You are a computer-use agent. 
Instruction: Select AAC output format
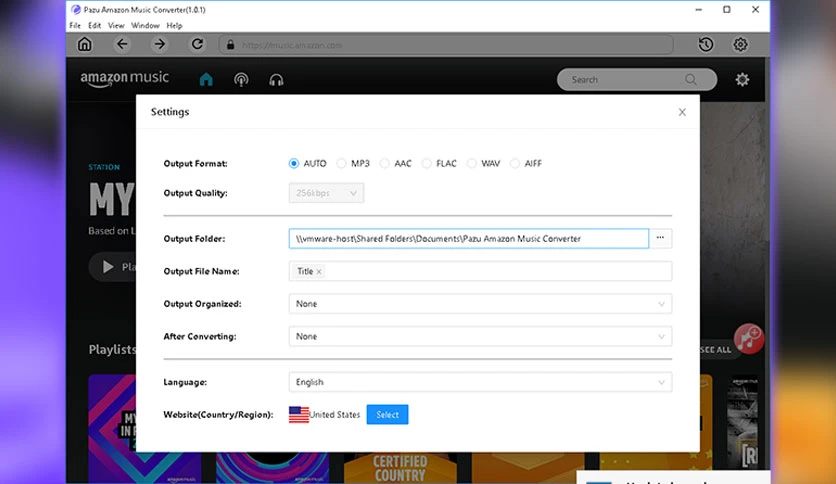click(384, 164)
